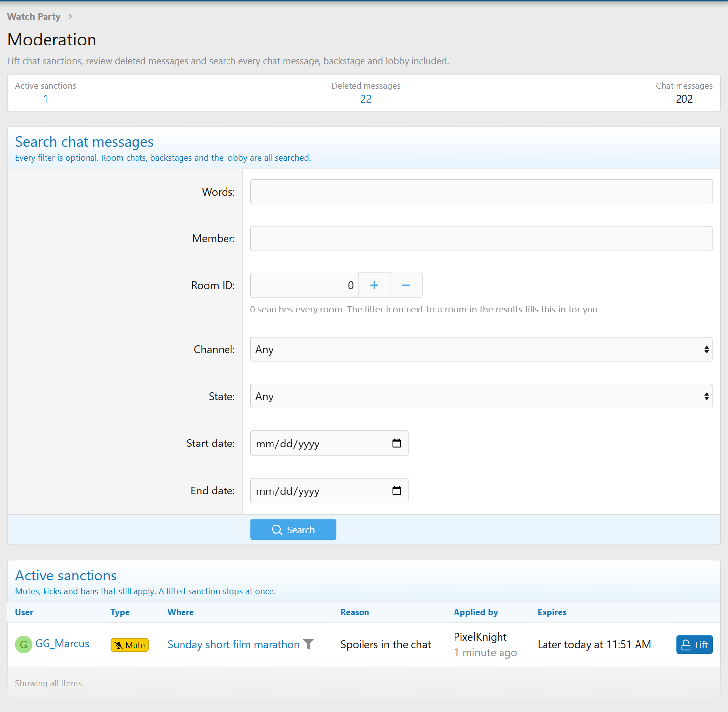This screenshot has height=712, width=728.
Task: Click the Room ID number field
Action: point(304,285)
